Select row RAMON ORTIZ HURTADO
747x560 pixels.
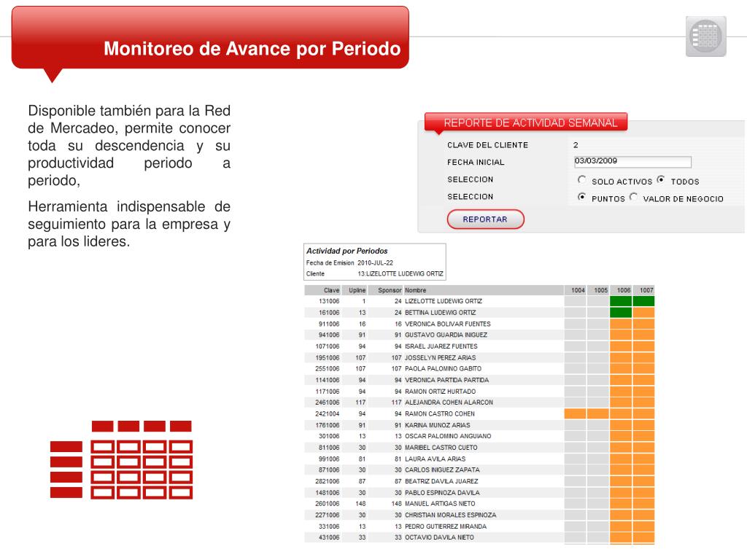coord(479,392)
